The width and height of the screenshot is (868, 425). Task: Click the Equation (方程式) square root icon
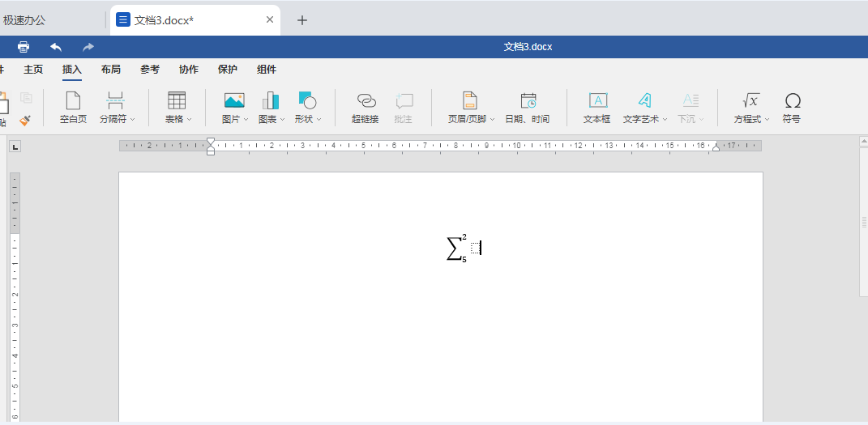(750, 100)
